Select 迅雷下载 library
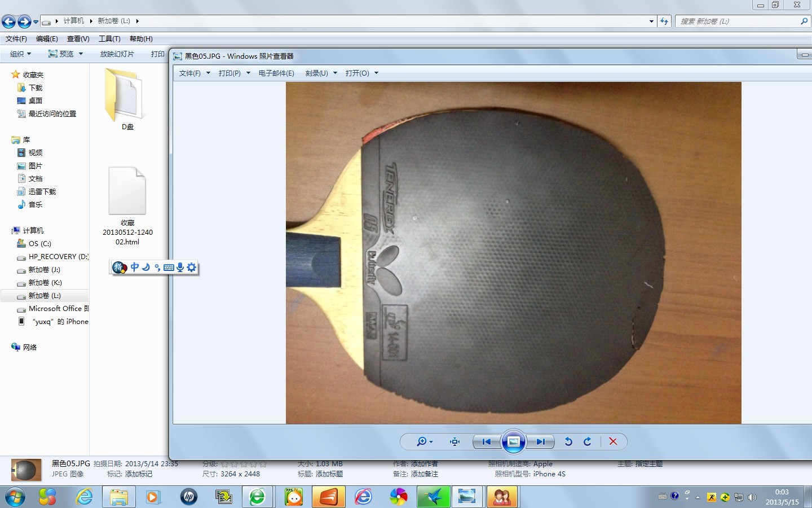Viewport: 812px width, 508px height. tap(42, 191)
